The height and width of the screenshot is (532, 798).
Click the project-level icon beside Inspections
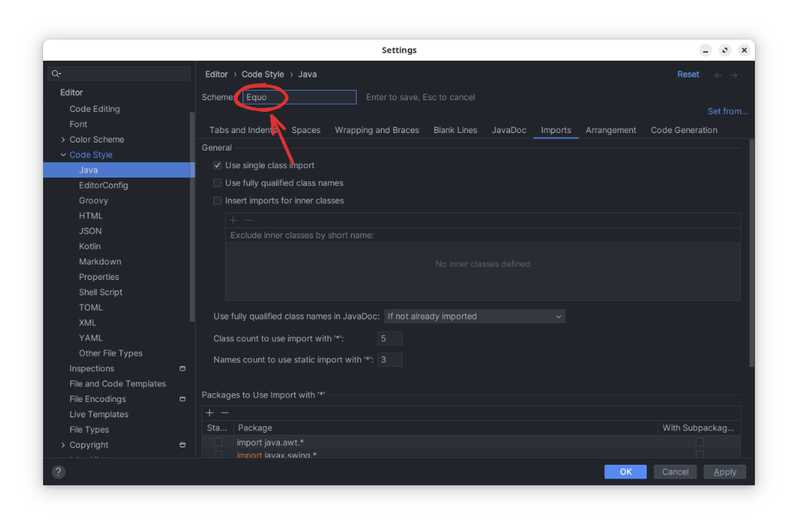click(x=182, y=368)
